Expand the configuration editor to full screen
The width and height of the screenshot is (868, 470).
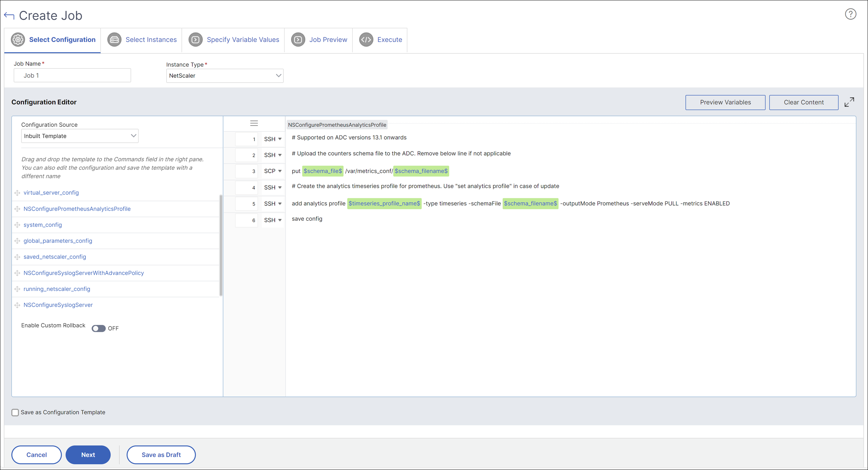(849, 102)
